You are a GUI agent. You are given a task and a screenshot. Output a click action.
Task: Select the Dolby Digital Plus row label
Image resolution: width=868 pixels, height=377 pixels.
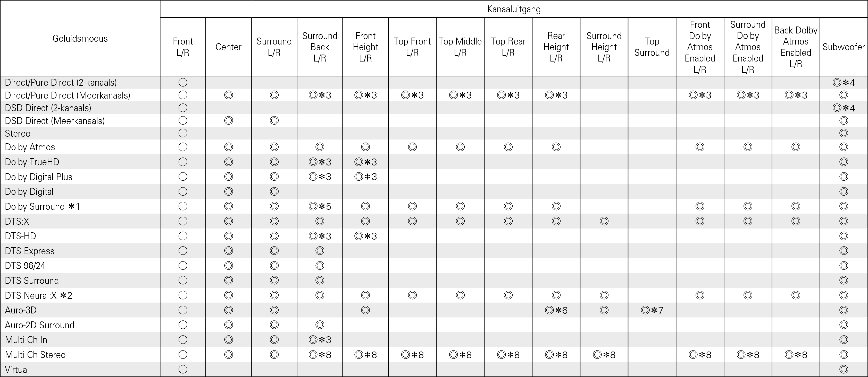tap(38, 177)
